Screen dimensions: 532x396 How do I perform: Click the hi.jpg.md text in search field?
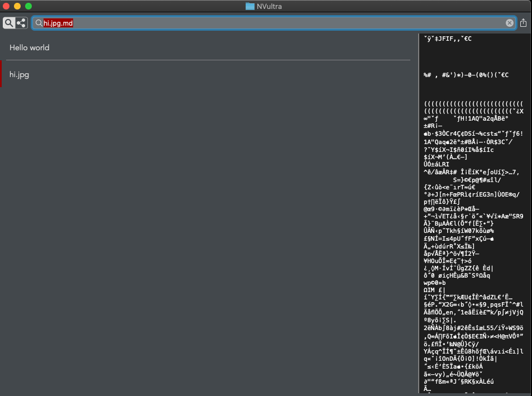pyautogui.click(x=58, y=23)
